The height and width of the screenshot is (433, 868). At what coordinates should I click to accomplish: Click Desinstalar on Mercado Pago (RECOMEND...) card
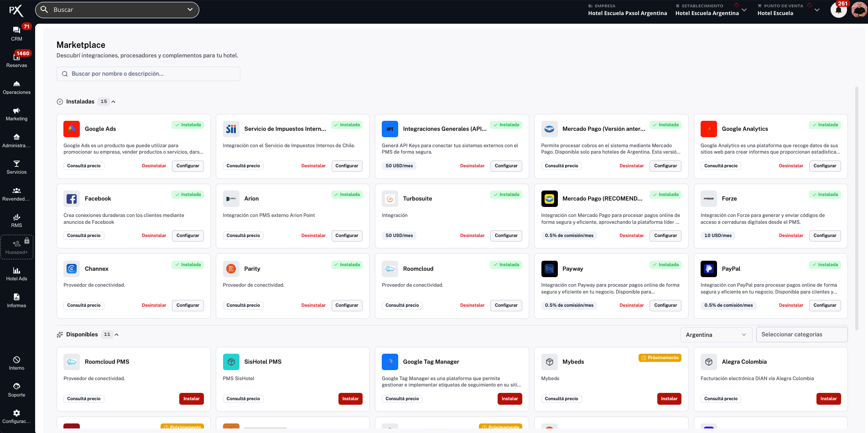pyautogui.click(x=632, y=236)
